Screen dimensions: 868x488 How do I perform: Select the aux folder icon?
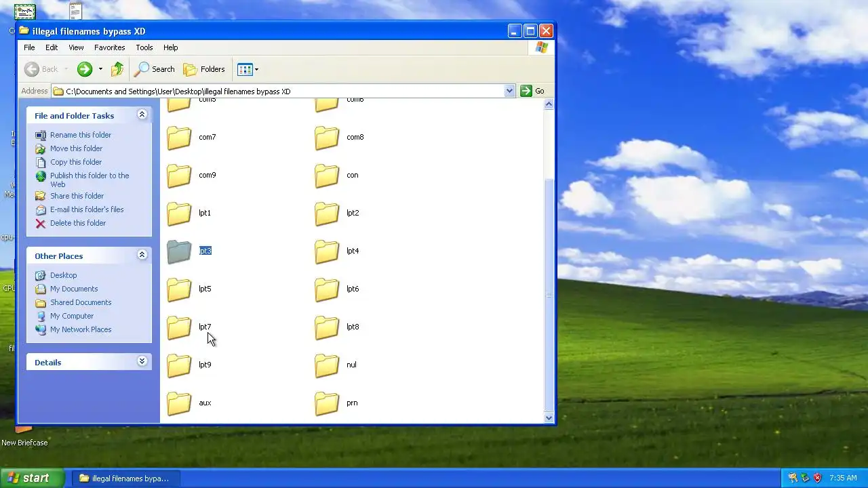pyautogui.click(x=179, y=403)
